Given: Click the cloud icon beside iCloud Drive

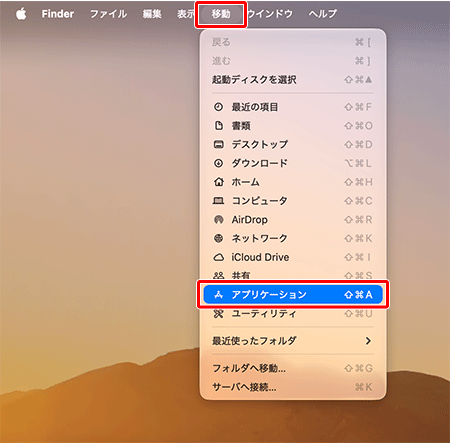Looking at the screenshot, I should point(218,257).
